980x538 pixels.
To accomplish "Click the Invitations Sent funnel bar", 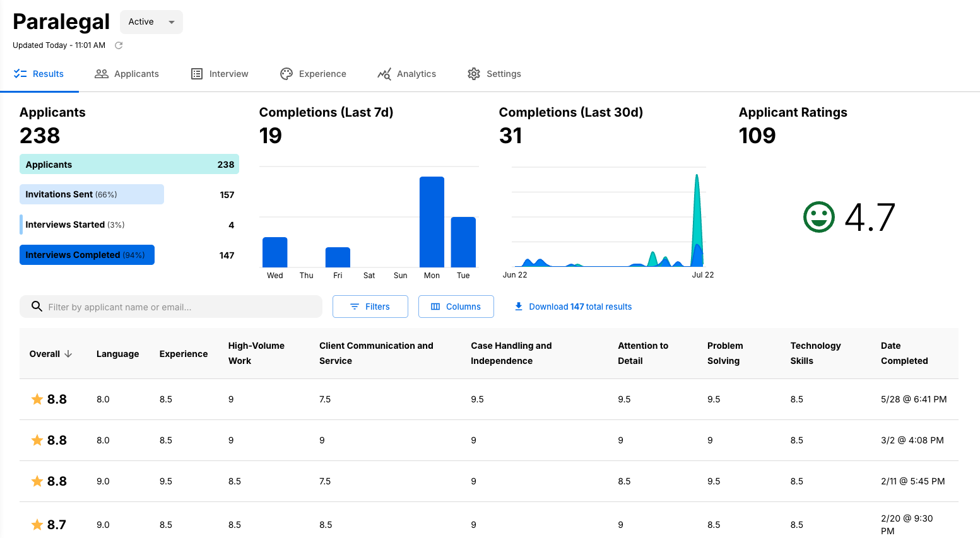I will click(x=92, y=194).
